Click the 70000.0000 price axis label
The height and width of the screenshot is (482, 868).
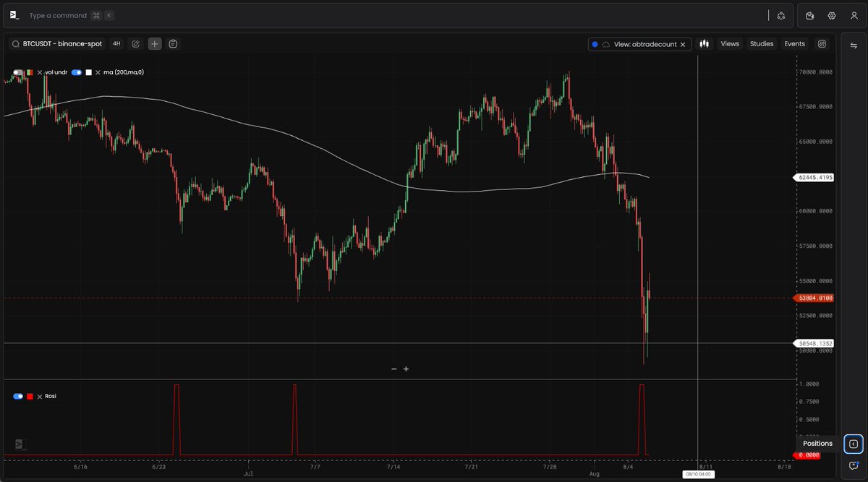point(816,72)
